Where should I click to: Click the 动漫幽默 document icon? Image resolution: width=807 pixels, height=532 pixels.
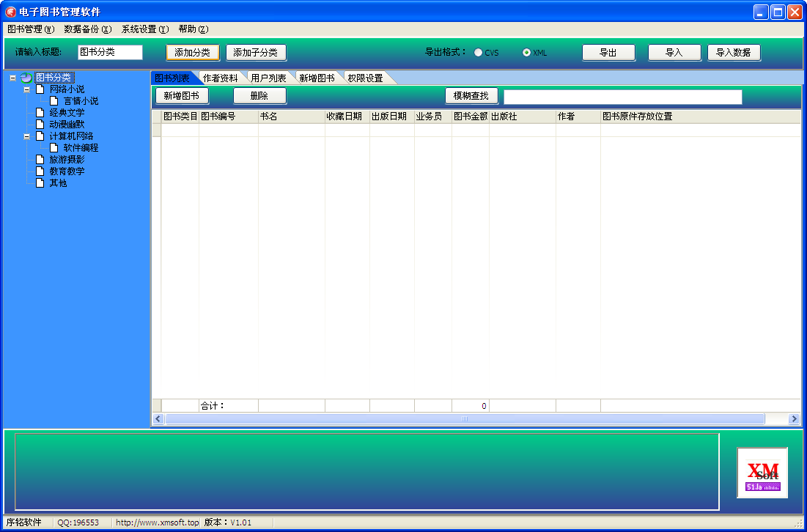40,124
